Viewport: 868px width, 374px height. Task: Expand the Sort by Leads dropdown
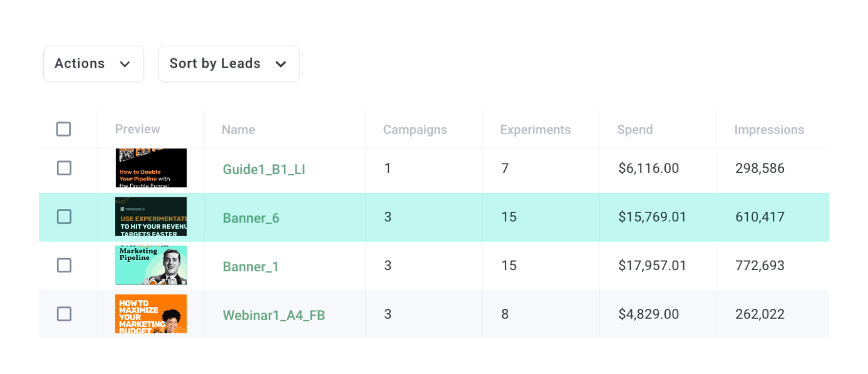pos(228,64)
